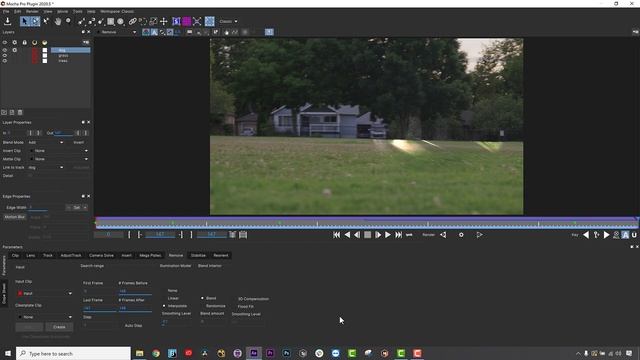640x360 pixels.
Task: Open the Remove view dropdown above viewer
Action: [117, 32]
